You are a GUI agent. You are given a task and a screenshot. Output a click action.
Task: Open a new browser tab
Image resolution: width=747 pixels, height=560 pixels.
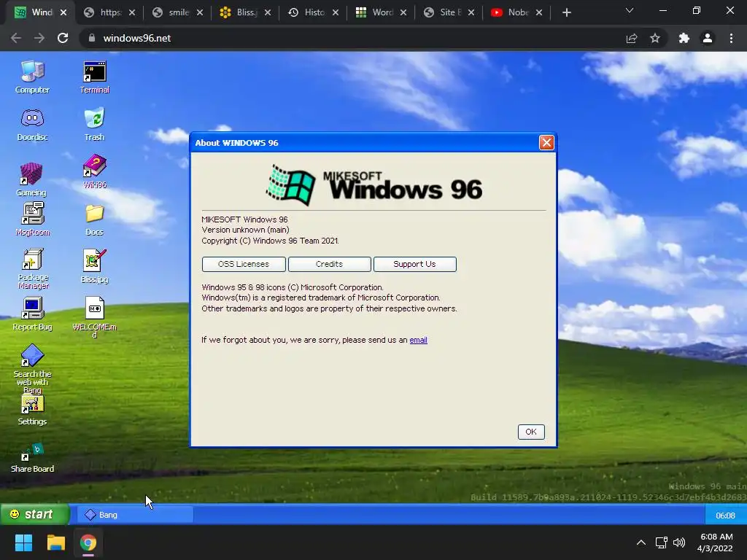pos(566,13)
